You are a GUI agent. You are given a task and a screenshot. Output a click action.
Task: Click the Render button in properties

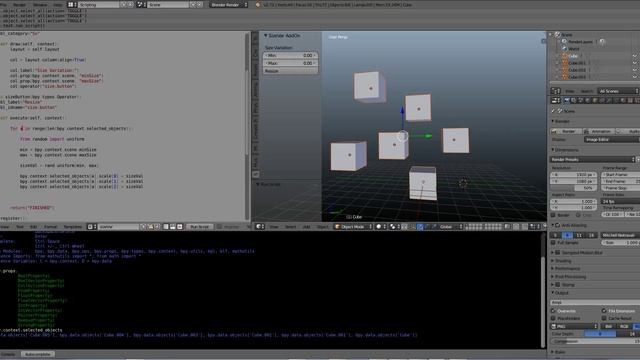pyautogui.click(x=566, y=131)
